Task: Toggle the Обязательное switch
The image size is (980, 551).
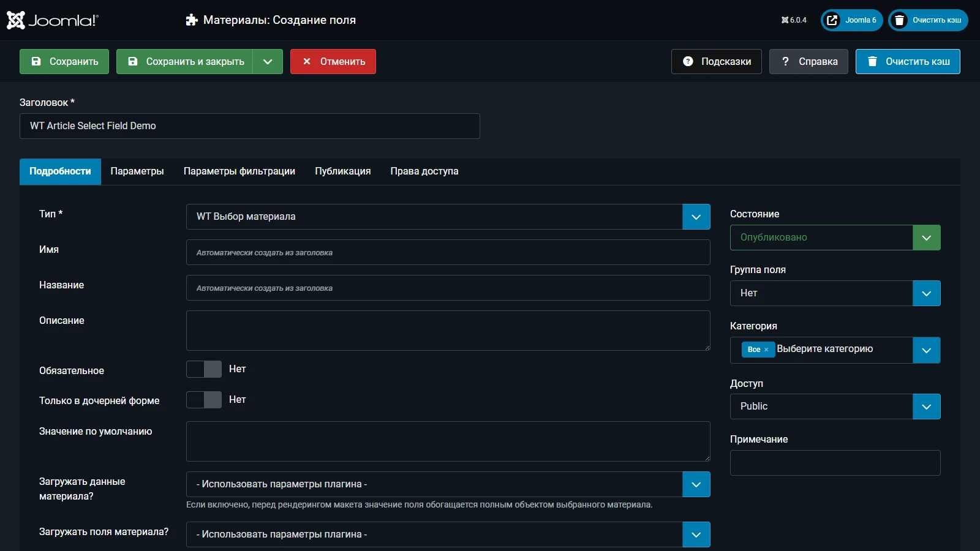Action: point(204,369)
